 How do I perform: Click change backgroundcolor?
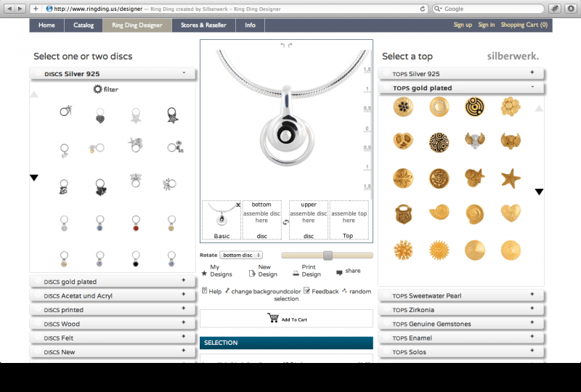coord(263,291)
